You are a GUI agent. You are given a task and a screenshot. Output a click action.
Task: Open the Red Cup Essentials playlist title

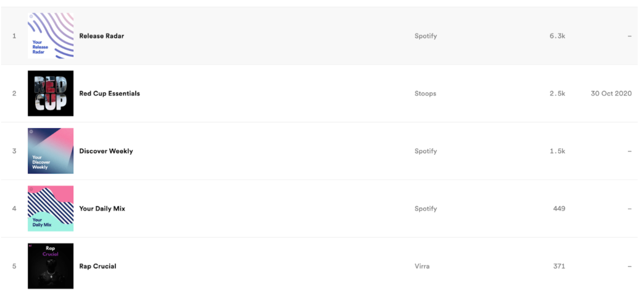[x=110, y=93]
